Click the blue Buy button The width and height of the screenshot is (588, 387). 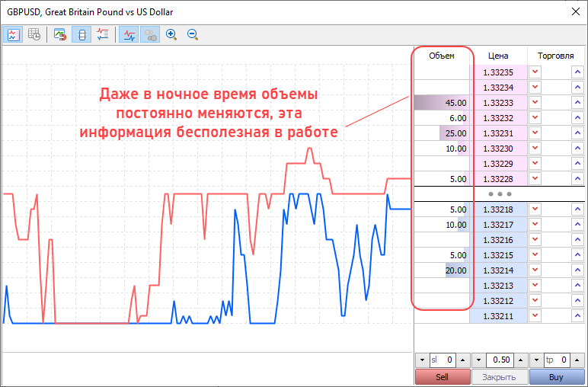556,377
